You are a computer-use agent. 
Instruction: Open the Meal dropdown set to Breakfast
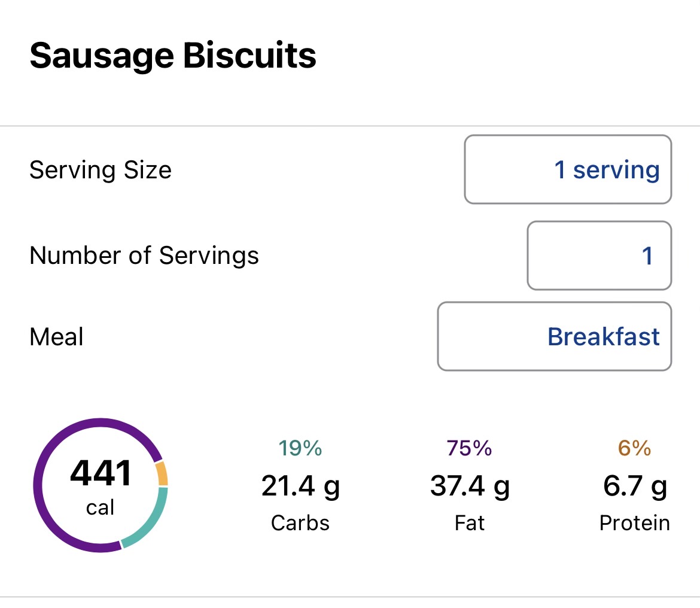(x=554, y=337)
